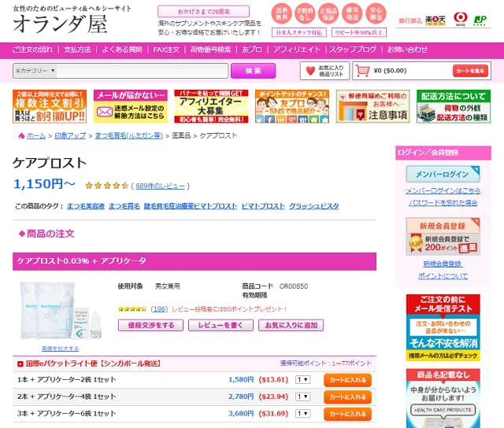
Task: Click the レビューを書く button
Action: coord(220,325)
